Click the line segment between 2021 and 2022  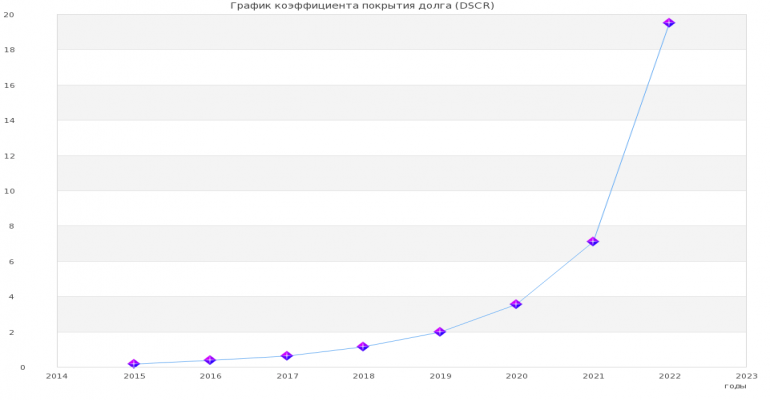[x=631, y=132]
